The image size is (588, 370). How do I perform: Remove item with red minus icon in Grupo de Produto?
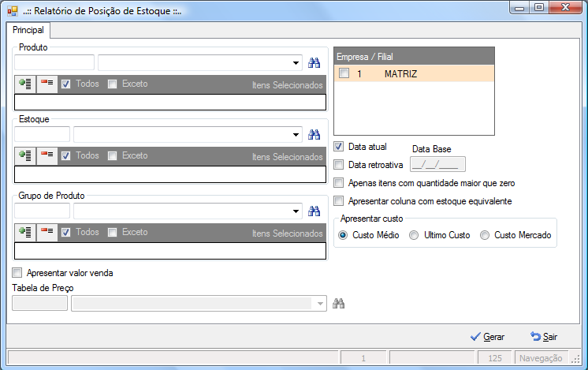pos(47,232)
